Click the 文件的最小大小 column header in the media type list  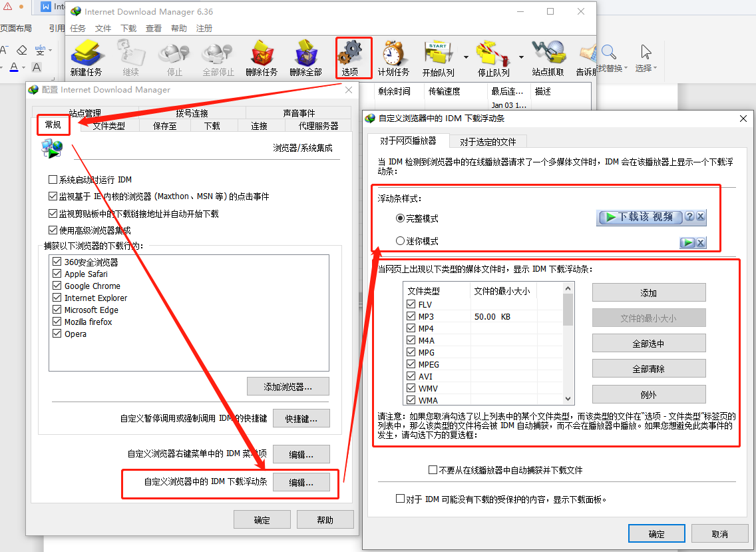[503, 291]
